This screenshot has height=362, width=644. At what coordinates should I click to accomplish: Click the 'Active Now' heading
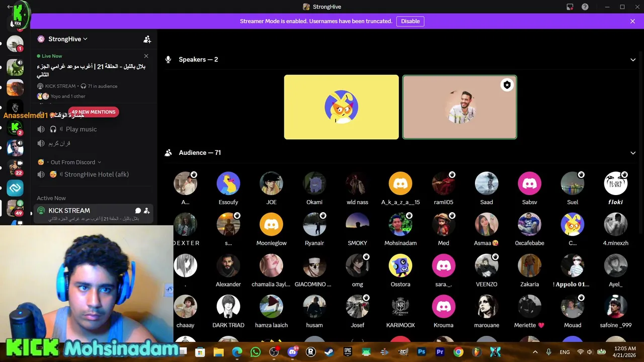51,198
